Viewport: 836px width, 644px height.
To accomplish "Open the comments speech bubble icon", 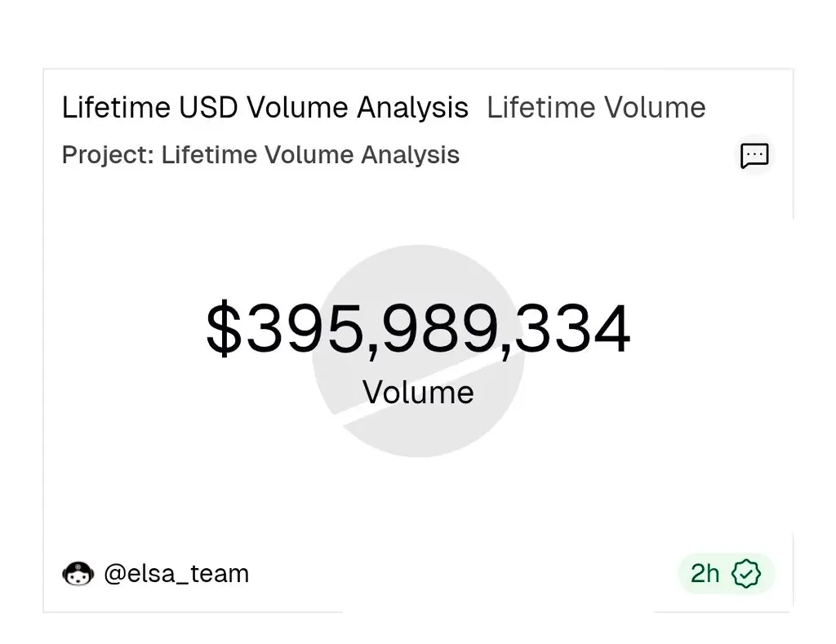I will 754,155.
